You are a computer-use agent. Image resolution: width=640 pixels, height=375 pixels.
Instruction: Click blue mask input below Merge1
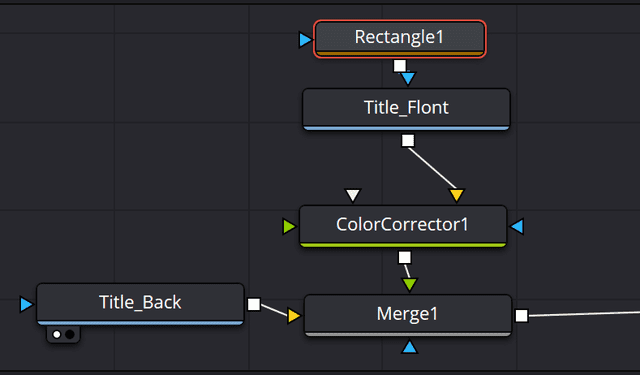click(409, 347)
